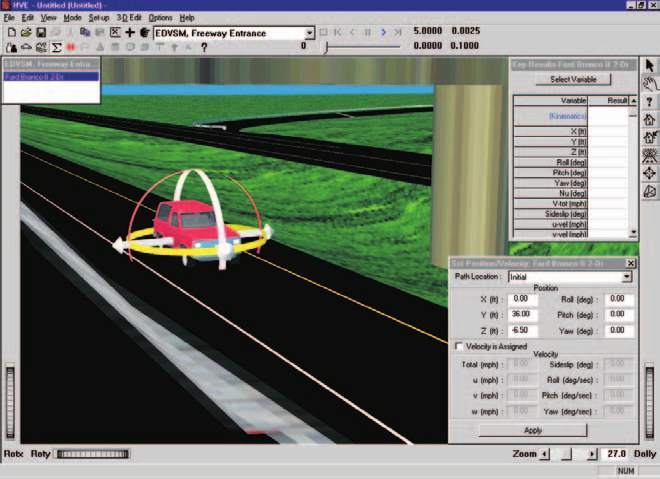Click the sigma event icon
The height and width of the screenshot is (479, 660).
point(56,47)
